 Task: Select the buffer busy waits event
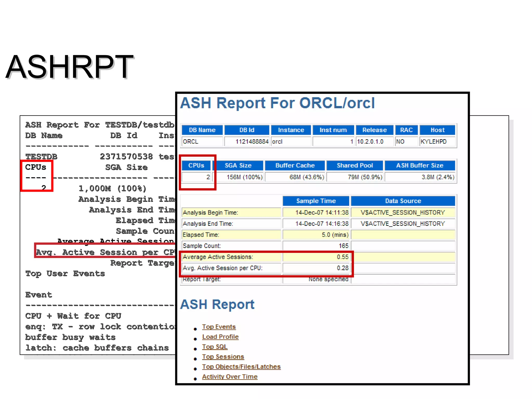pyautogui.click(x=70, y=337)
